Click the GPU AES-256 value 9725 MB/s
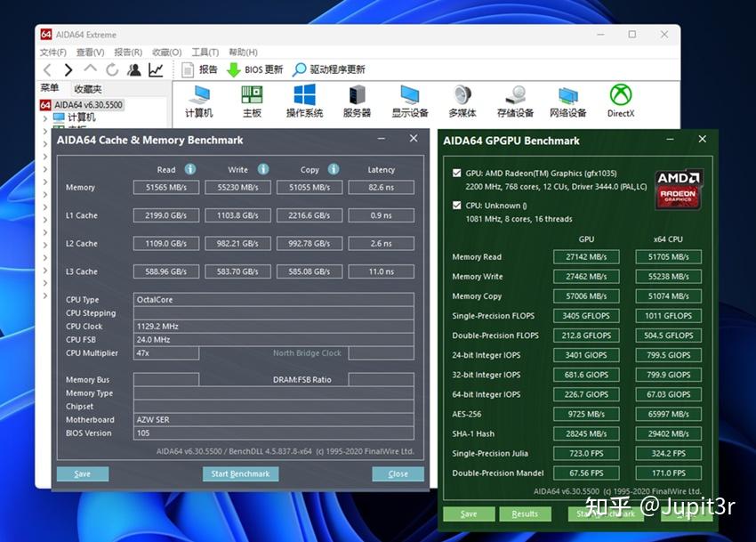Screen dimensions: 756x542 click(x=586, y=414)
